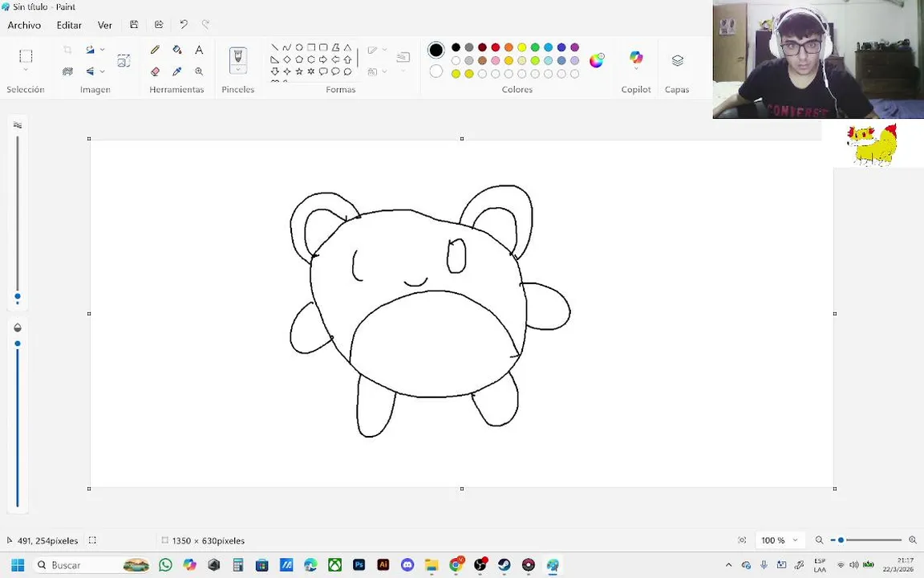Open the shape fill dropdown

(385, 71)
